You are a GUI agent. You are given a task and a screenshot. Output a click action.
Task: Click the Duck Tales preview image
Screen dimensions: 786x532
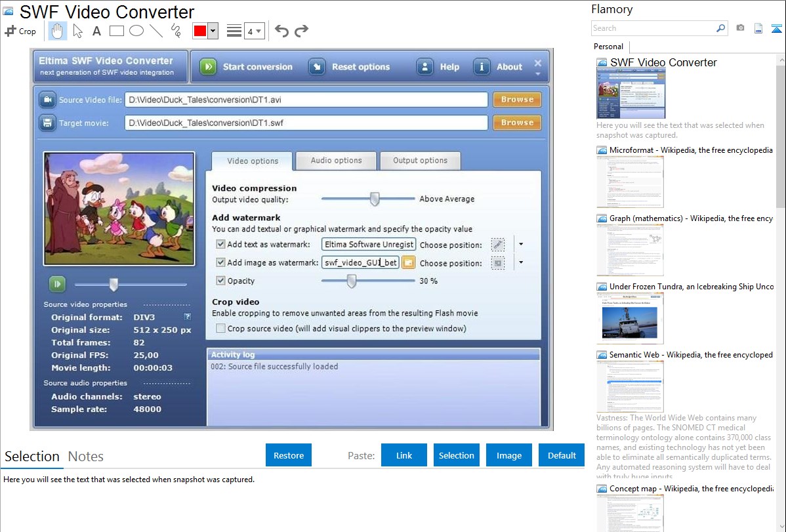tap(119, 209)
